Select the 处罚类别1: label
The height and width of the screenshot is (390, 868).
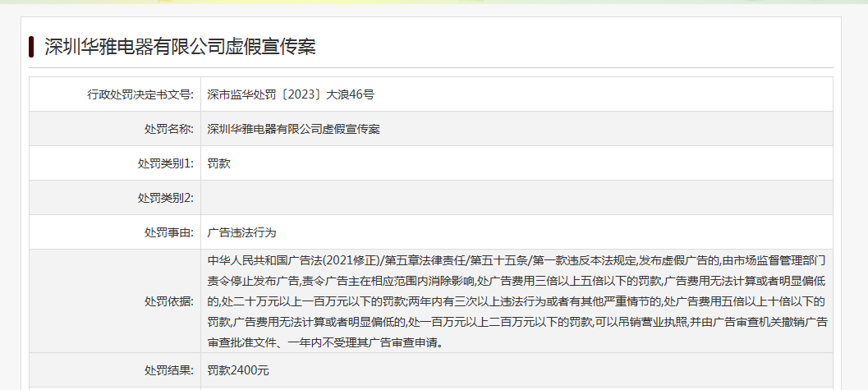166,163
